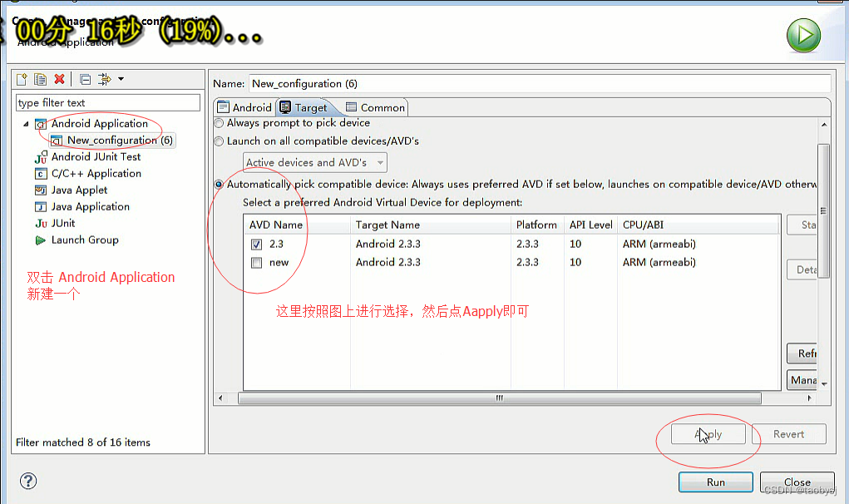Open help with the question mark icon
Screen dimensions: 849x504
point(28,481)
